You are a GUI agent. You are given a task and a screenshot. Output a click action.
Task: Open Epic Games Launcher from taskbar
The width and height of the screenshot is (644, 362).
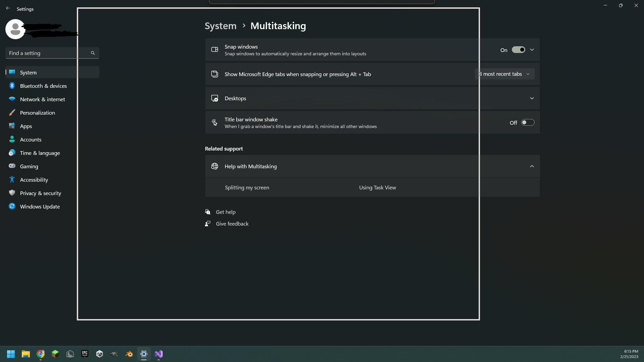85,354
